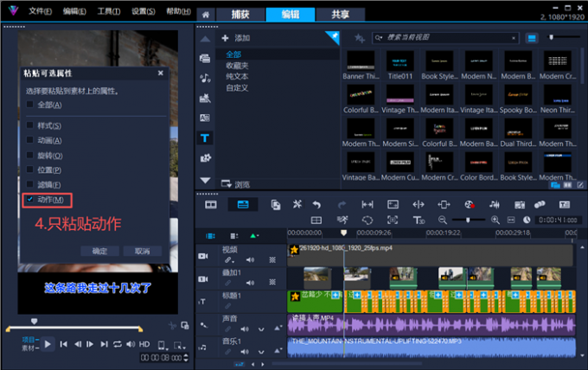Click the 确定 button
Image resolution: width=588 pixels, height=370 pixels.
point(99,252)
